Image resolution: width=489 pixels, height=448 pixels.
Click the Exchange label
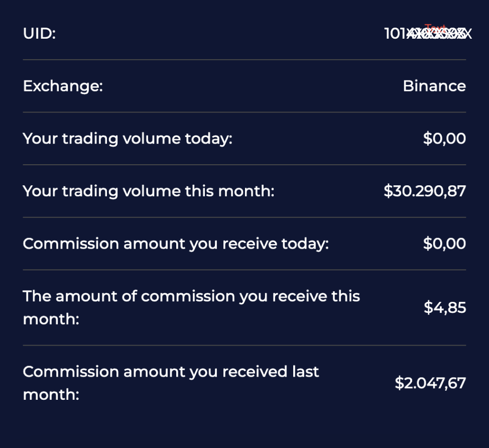pos(63,86)
